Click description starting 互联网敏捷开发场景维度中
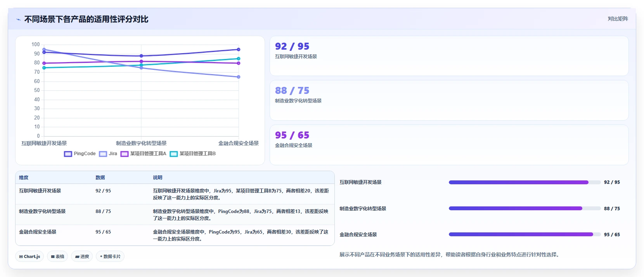644x277 pixels. [241, 194]
